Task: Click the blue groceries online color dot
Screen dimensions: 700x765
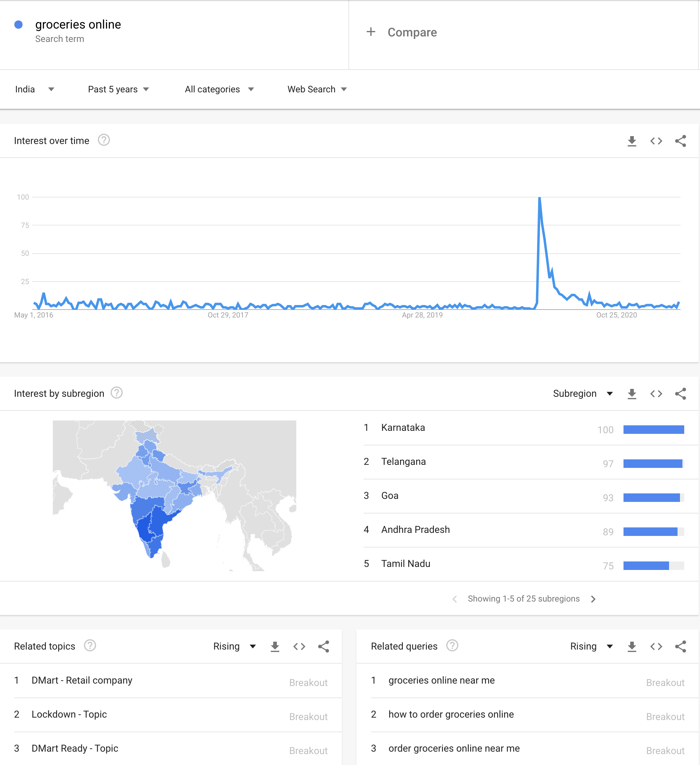Action: [x=19, y=25]
